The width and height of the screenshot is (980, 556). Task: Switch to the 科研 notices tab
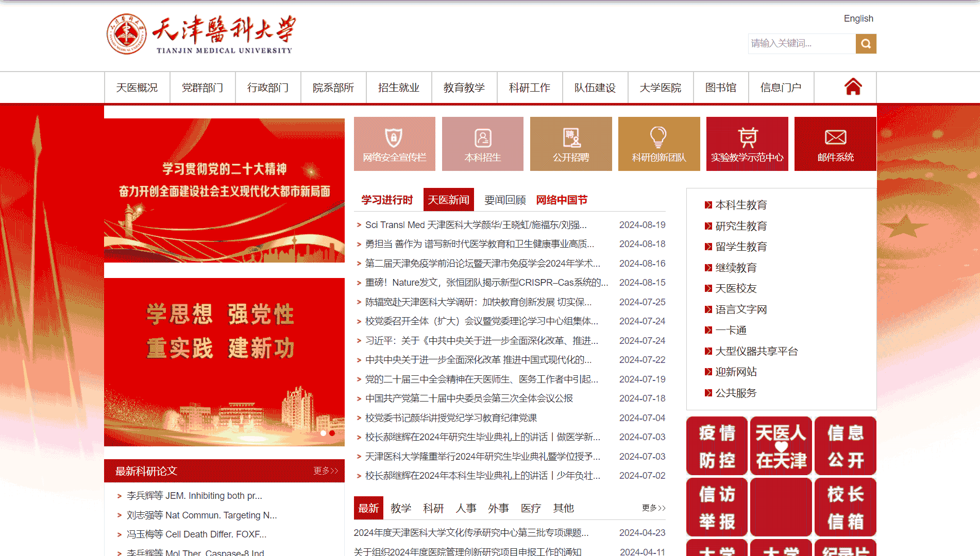[x=433, y=508]
